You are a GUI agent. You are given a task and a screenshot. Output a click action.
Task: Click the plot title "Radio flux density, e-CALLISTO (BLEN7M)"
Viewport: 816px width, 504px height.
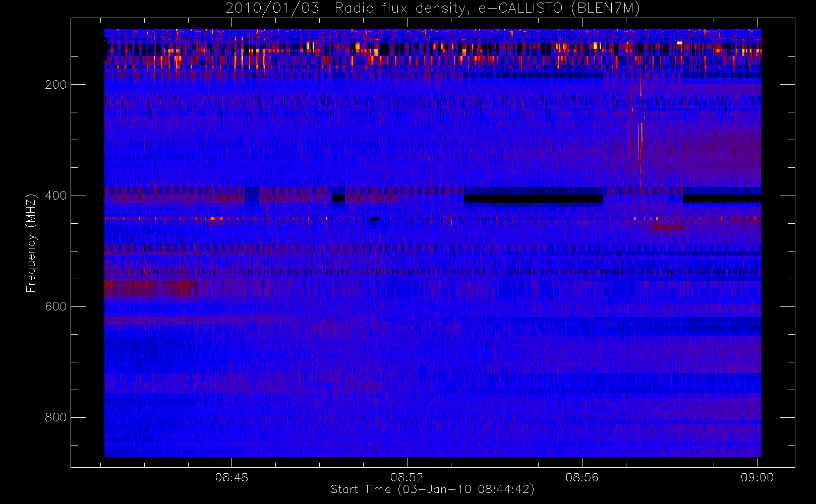[487, 9]
